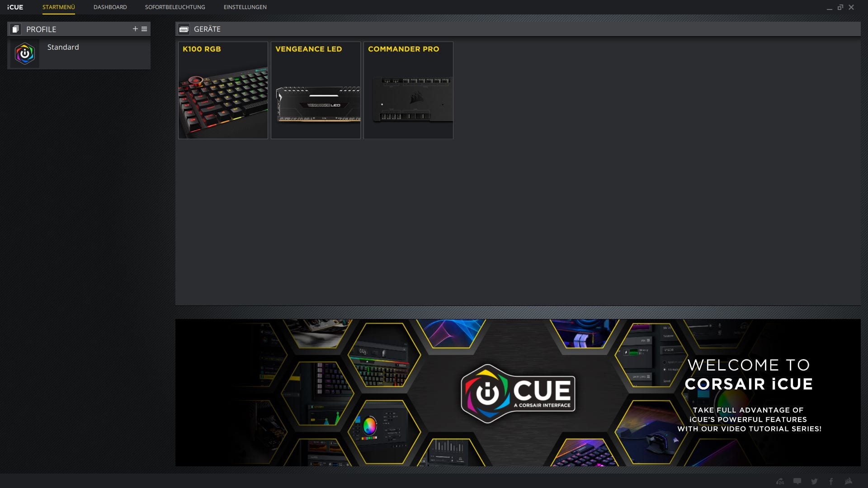This screenshot has height=488, width=868.
Task: Click the Profile panel header icon
Action: pyautogui.click(x=15, y=29)
